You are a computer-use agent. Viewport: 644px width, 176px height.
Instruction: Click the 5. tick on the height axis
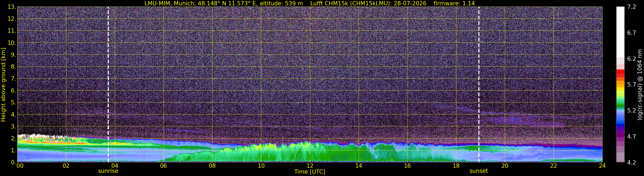13,102
